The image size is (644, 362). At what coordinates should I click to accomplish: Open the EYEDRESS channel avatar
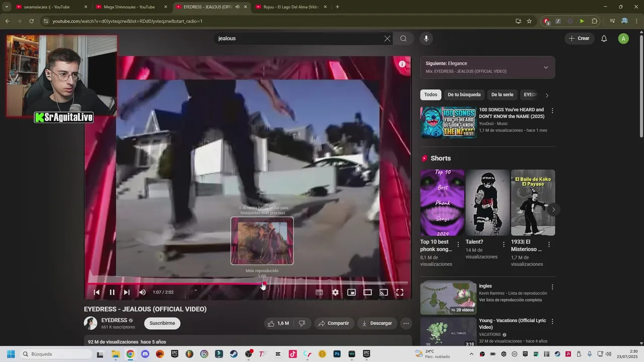point(91,323)
